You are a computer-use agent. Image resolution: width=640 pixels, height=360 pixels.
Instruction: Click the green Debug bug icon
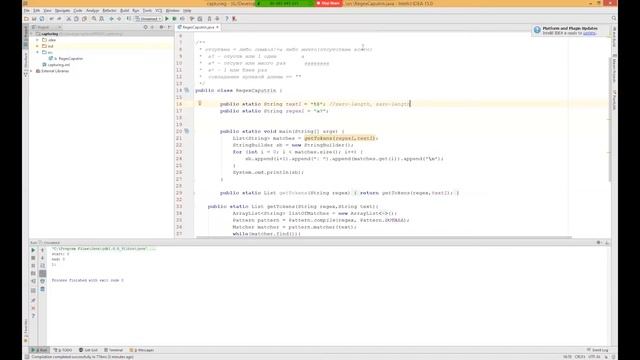click(174, 19)
